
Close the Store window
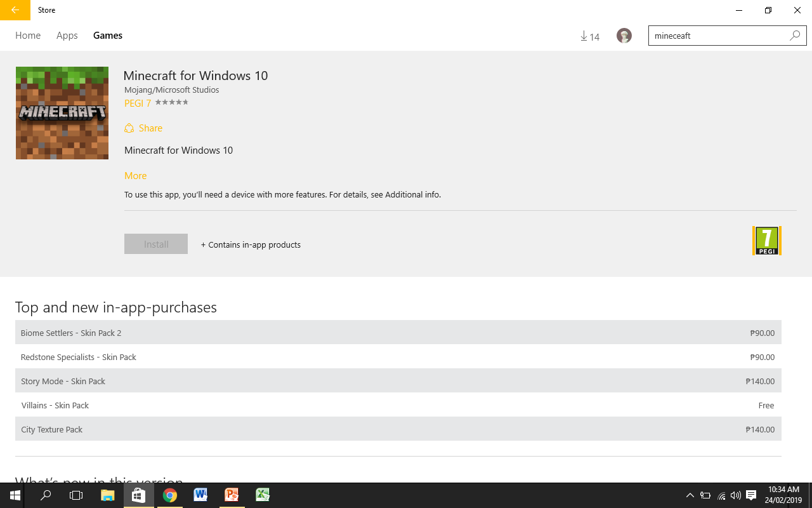point(797,10)
